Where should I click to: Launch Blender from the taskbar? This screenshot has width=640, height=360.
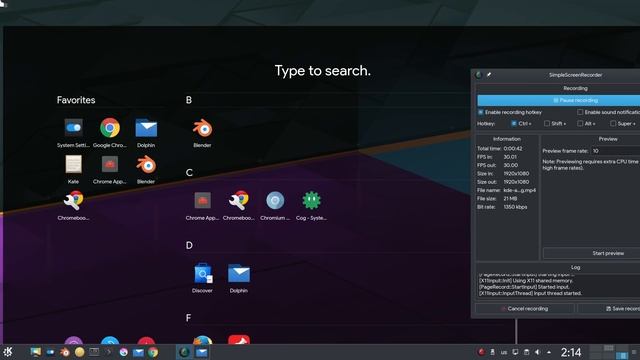click(x=64, y=352)
